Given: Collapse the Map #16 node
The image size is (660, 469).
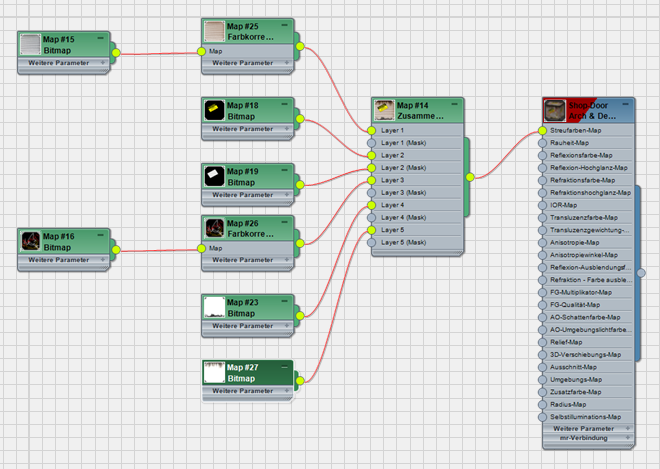Looking at the screenshot, I should click(x=101, y=235).
